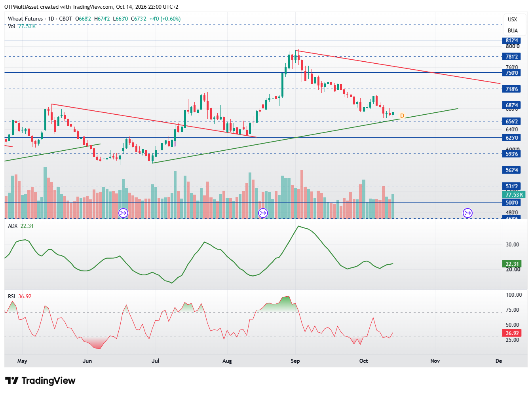532x394 pixels.
Task: Select the Wheat Futures symbol title
Action: tap(25, 19)
